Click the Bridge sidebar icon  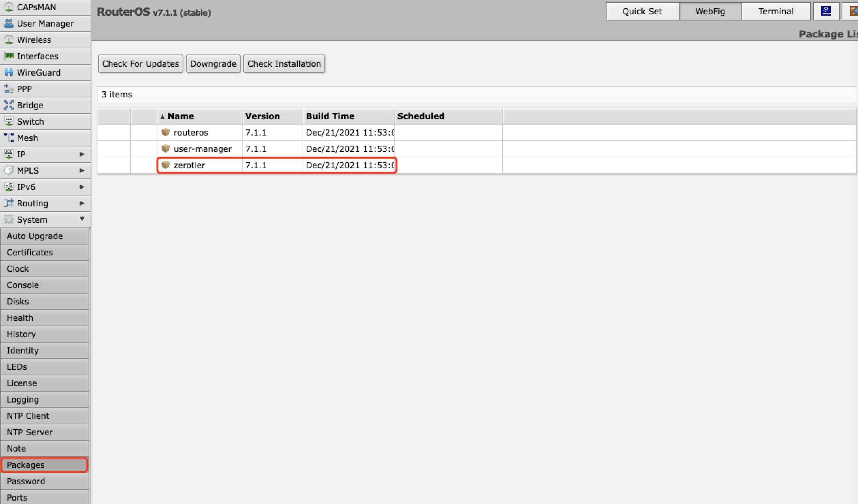tap(9, 105)
